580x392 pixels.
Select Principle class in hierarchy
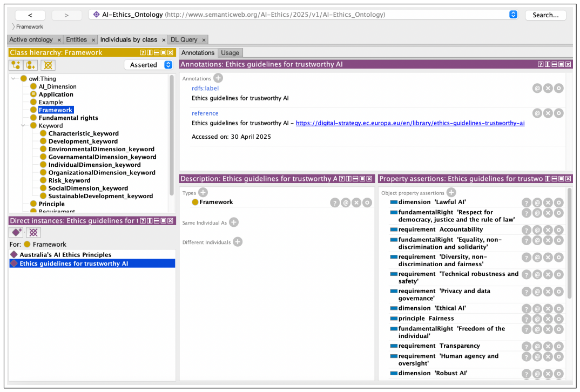click(x=51, y=204)
